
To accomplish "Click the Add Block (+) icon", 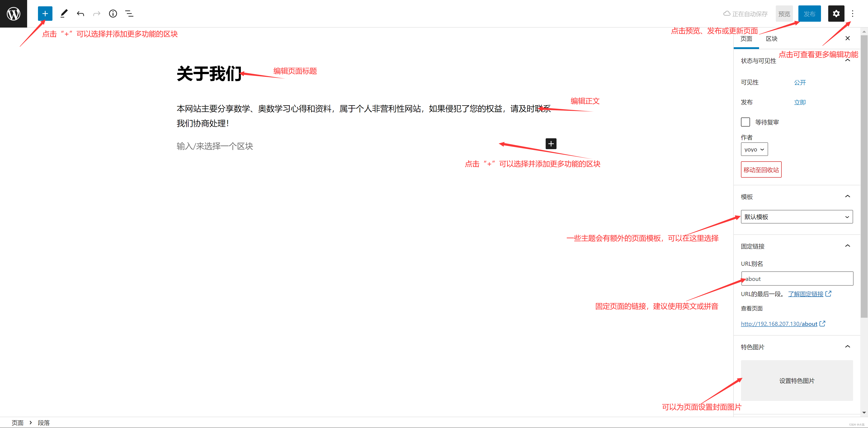I will pyautogui.click(x=45, y=13).
